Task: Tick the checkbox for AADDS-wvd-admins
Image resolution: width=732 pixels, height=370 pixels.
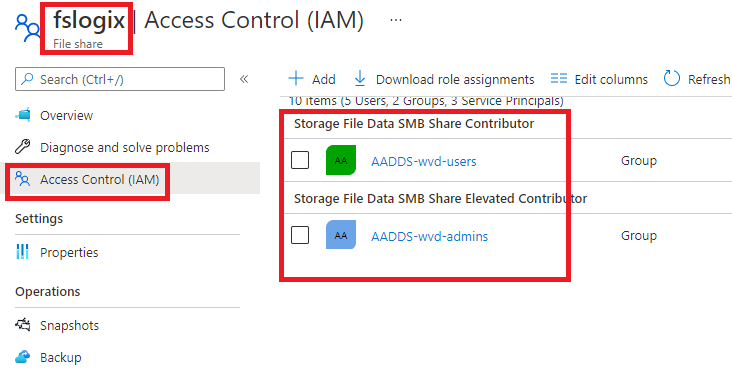Action: pyautogui.click(x=300, y=235)
